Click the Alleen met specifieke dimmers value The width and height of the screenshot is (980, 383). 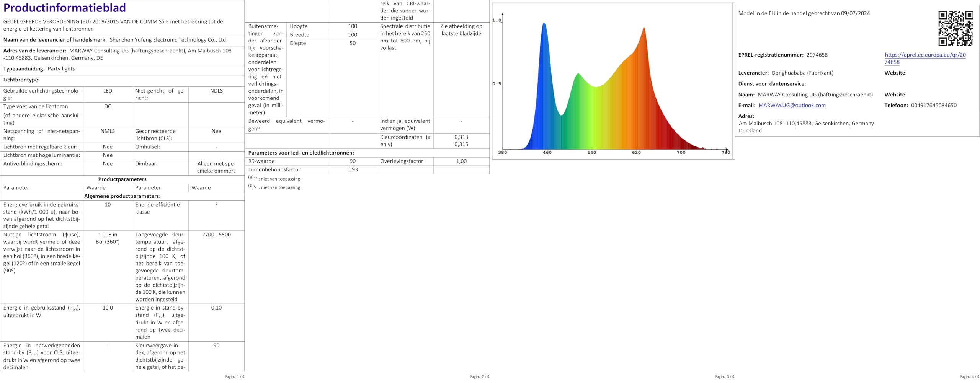coord(216,167)
